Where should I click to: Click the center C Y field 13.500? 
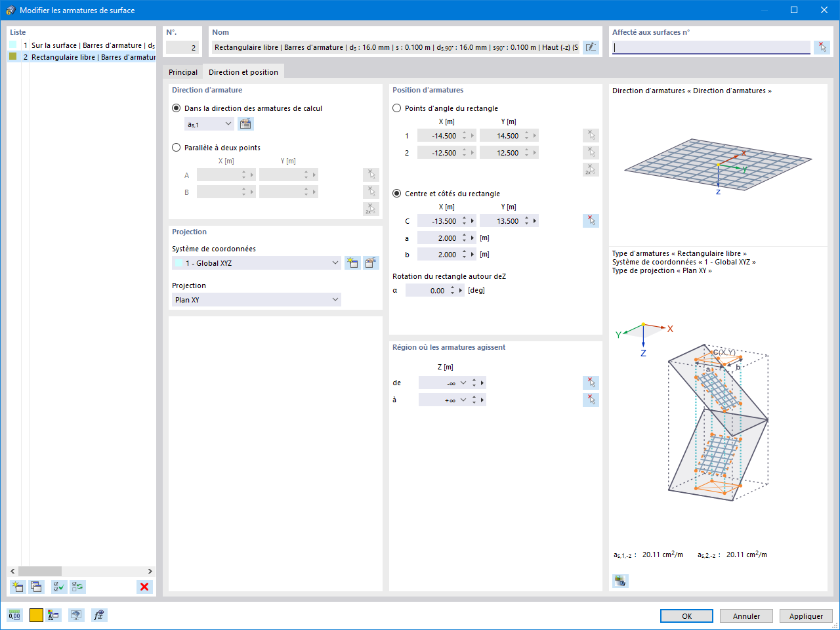tap(501, 221)
